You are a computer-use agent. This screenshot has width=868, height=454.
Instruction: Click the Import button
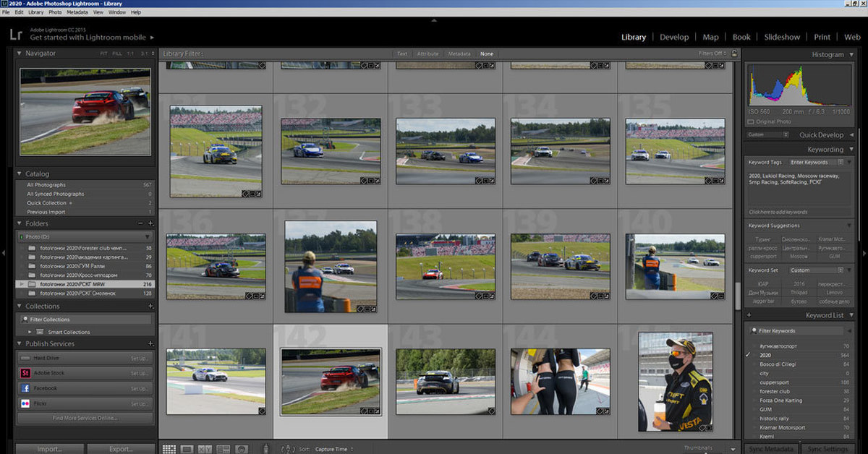[49, 449]
